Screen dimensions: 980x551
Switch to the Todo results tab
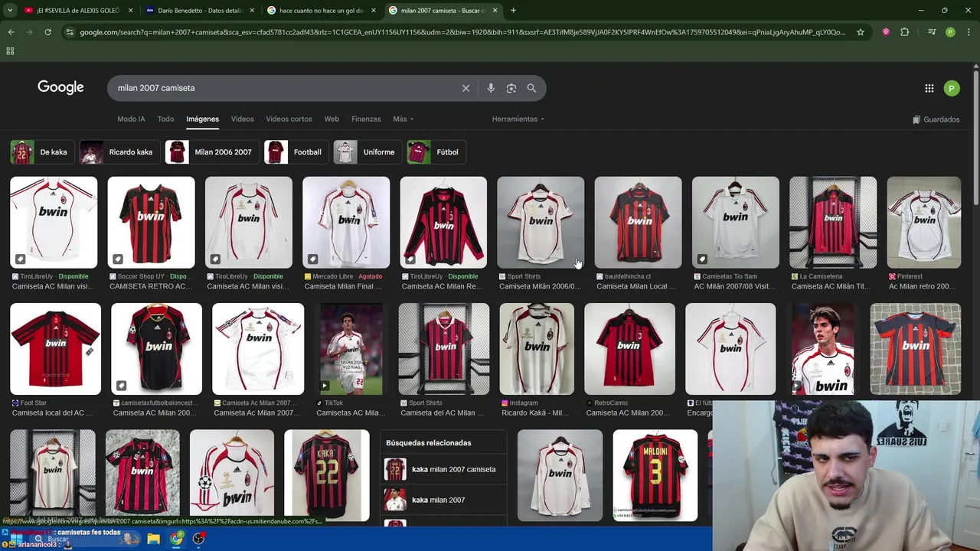pos(165,119)
